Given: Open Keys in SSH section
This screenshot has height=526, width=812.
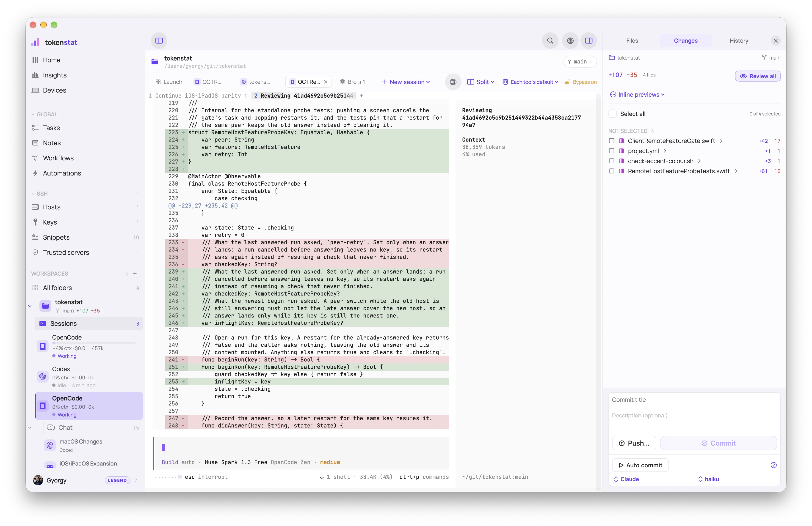Looking at the screenshot, I should coord(50,222).
